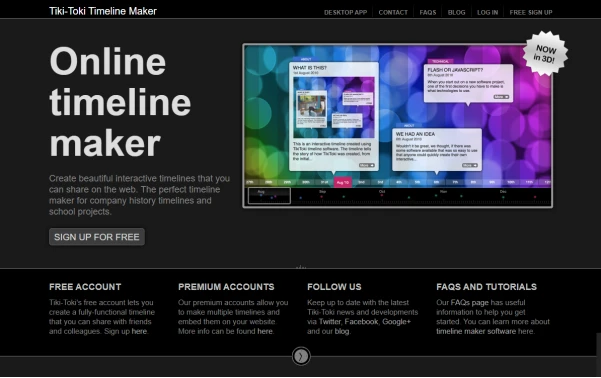Click the FOLLOW US heading
The height and width of the screenshot is (378, 601).
pos(334,287)
